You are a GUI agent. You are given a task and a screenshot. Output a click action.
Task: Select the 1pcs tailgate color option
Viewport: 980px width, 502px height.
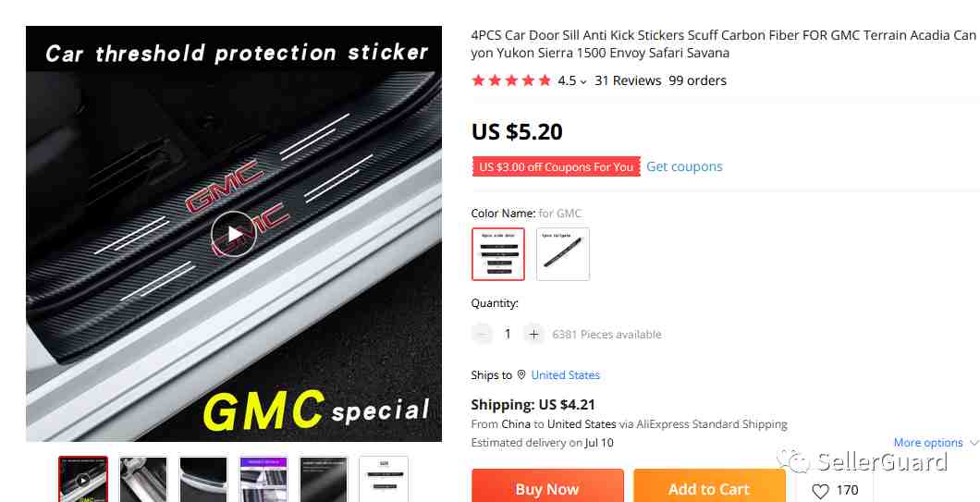[x=562, y=254]
